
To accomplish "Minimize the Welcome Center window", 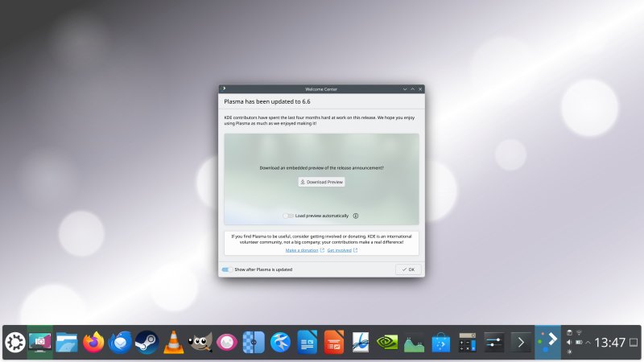I will click(405, 89).
